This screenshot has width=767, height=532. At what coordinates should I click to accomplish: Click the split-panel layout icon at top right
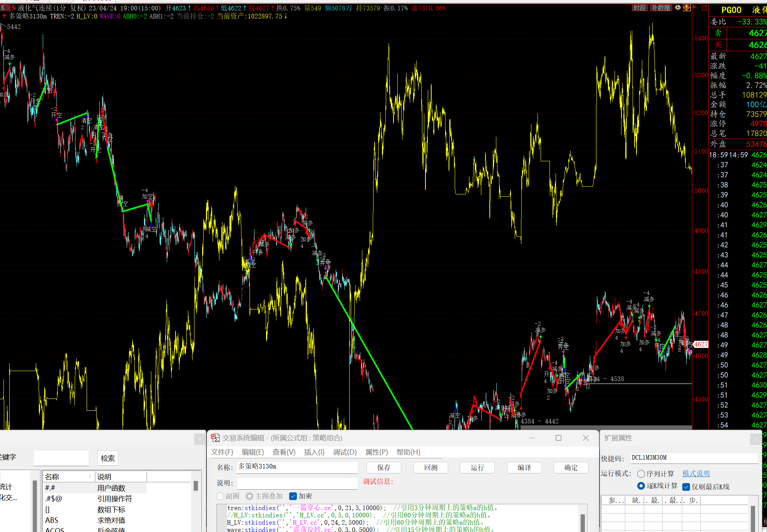click(x=704, y=8)
